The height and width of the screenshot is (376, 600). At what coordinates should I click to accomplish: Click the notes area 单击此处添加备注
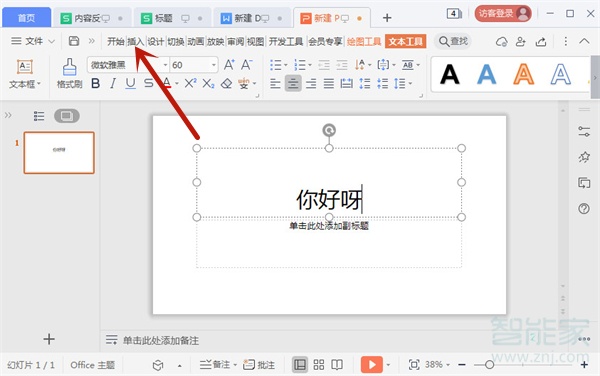click(x=161, y=340)
